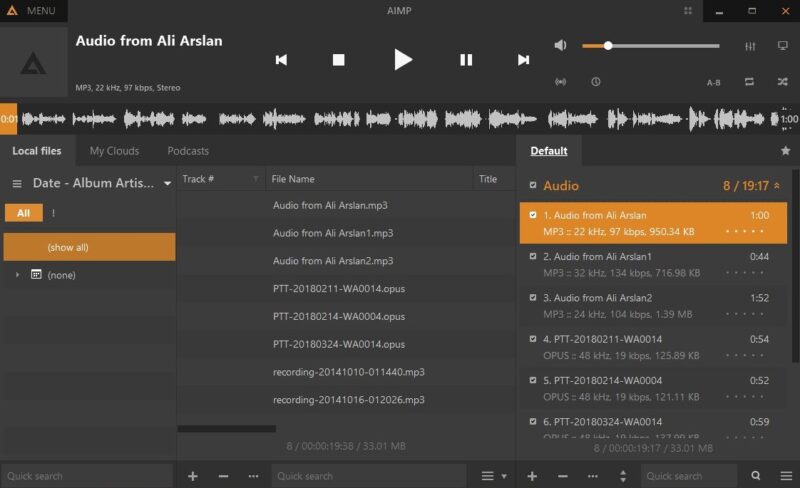Stop playback
800x488 pixels.
tap(338, 60)
